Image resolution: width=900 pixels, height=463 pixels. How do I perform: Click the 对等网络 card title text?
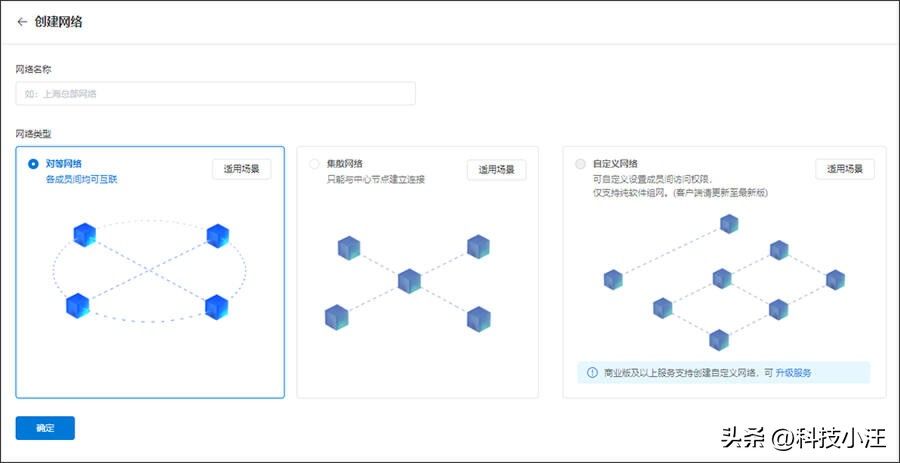click(64, 164)
